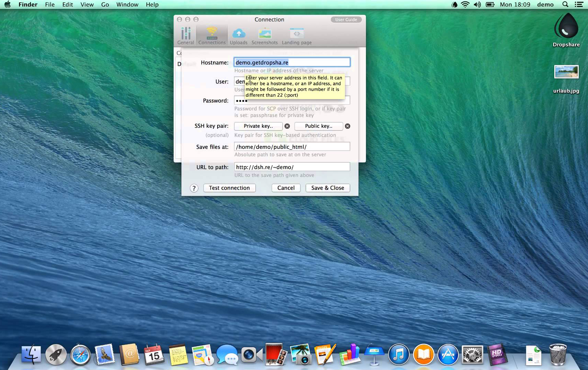588x370 pixels.
Task: Switch to the Uploads tab
Action: coord(239,36)
